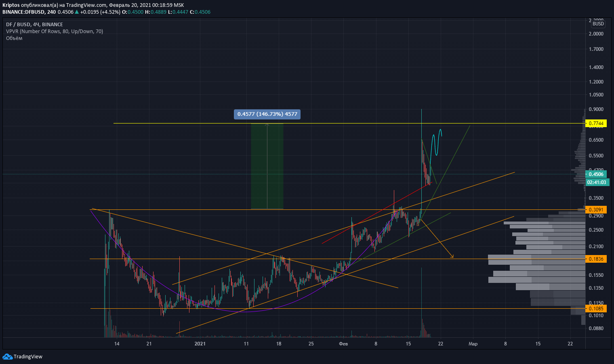Click the orange 0.1836 price level tag
Viewport: 614px width, 364px height.
596,259
